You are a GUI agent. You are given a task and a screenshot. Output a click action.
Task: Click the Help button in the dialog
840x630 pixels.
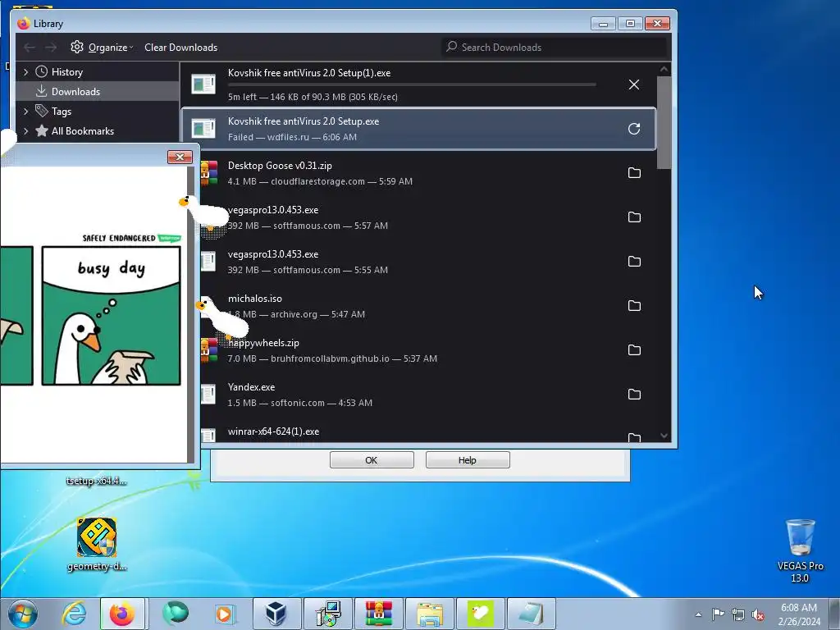pyautogui.click(x=468, y=459)
